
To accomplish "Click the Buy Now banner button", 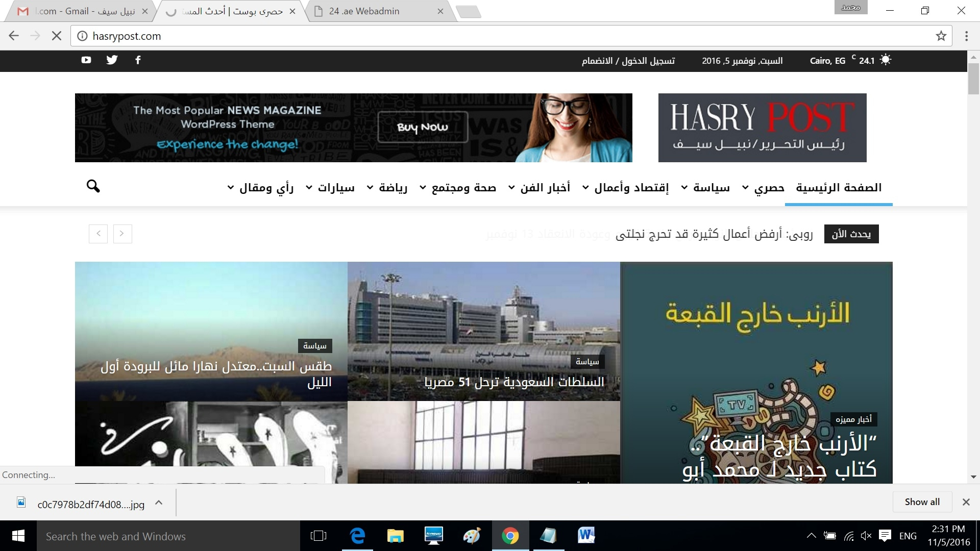I will [422, 128].
